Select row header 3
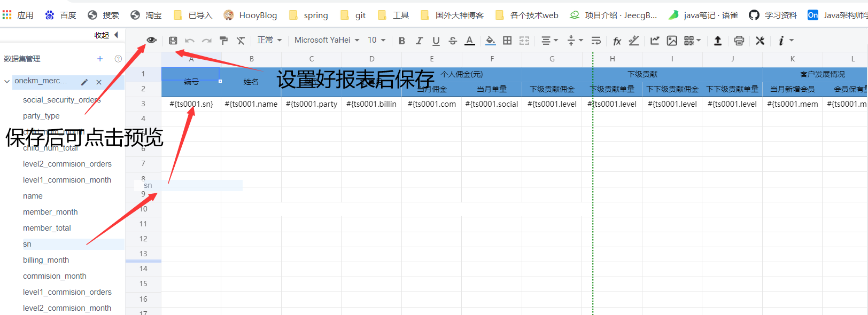Viewport: 868px width, 315px height. tap(143, 104)
